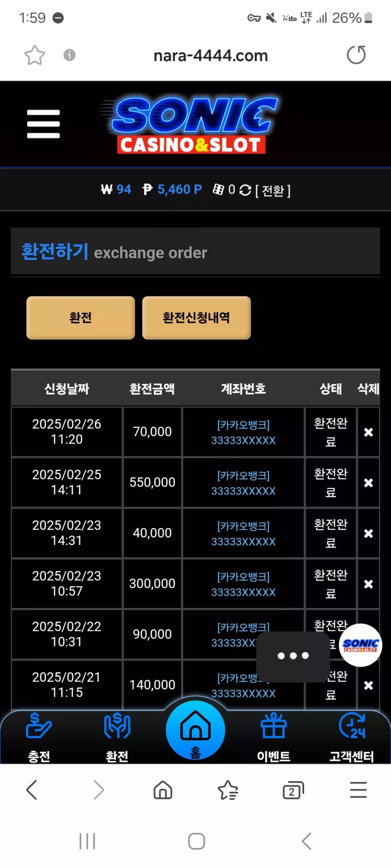The image size is (391, 868).
Task: Open the hamburger menu icon
Action: (43, 124)
